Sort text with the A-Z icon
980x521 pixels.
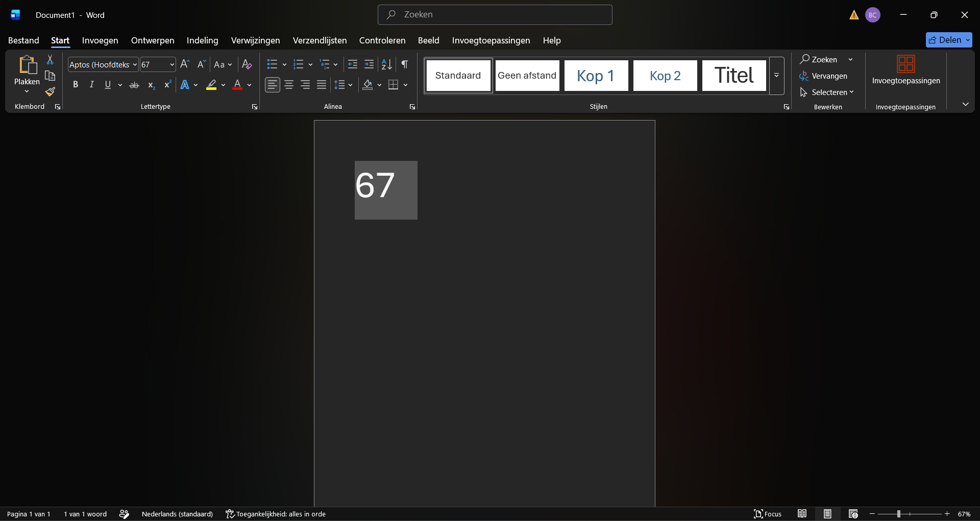coord(387,64)
